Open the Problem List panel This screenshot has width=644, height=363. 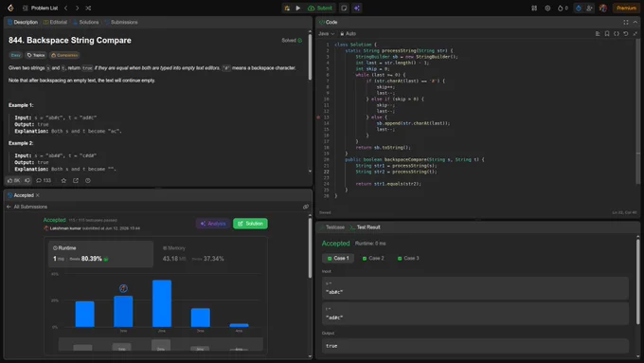click(40, 8)
